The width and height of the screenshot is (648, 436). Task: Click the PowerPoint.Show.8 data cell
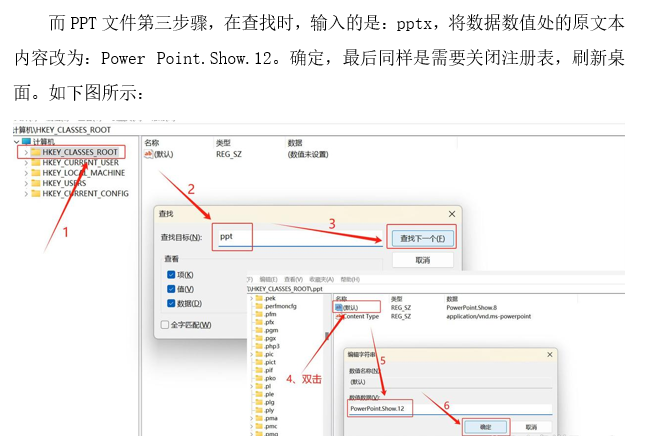pyautogui.click(x=472, y=307)
